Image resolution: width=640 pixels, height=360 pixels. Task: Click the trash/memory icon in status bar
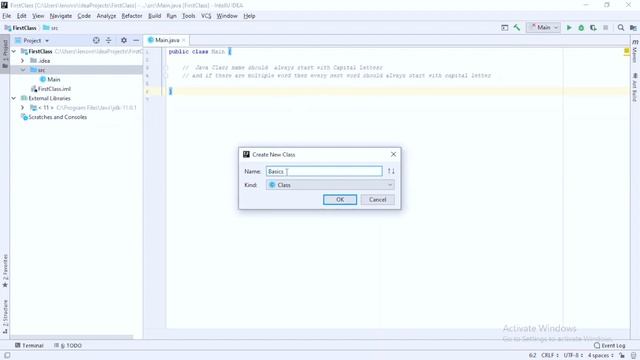coord(633,356)
